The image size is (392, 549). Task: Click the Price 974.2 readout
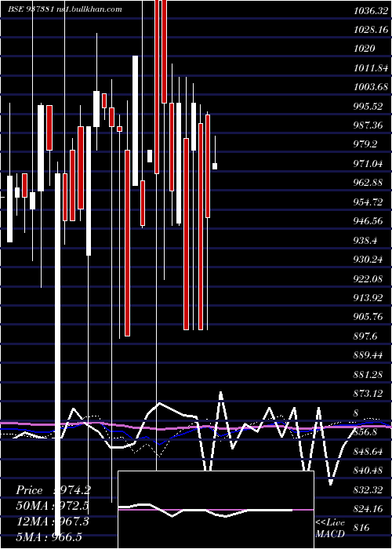pos(53,490)
